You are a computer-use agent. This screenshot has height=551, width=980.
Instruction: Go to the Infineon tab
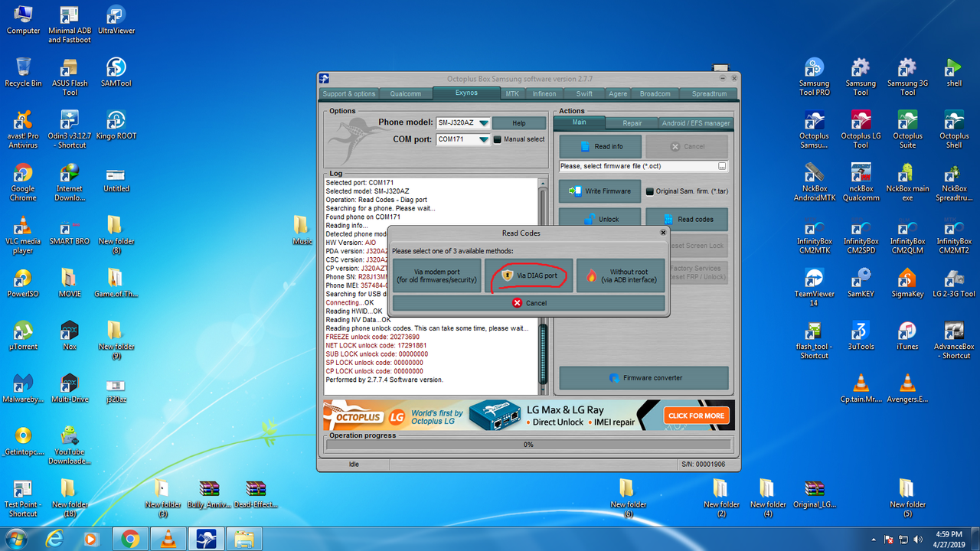(544, 94)
